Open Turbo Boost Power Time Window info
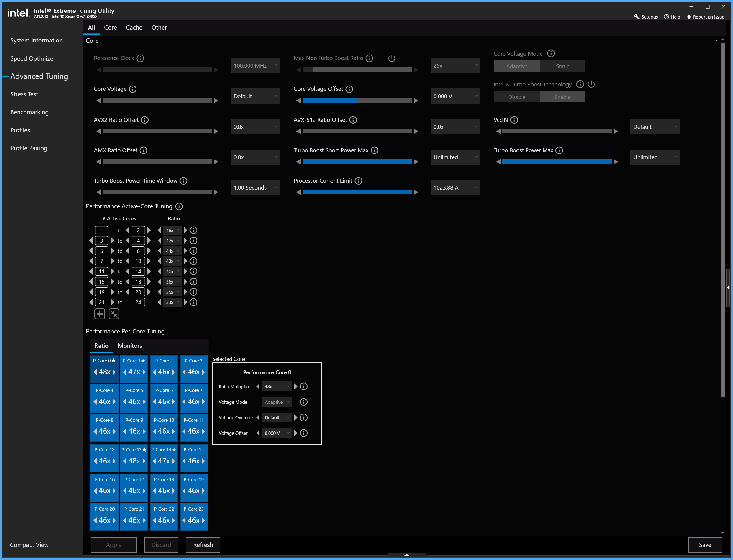Image resolution: width=733 pixels, height=560 pixels. tap(183, 181)
